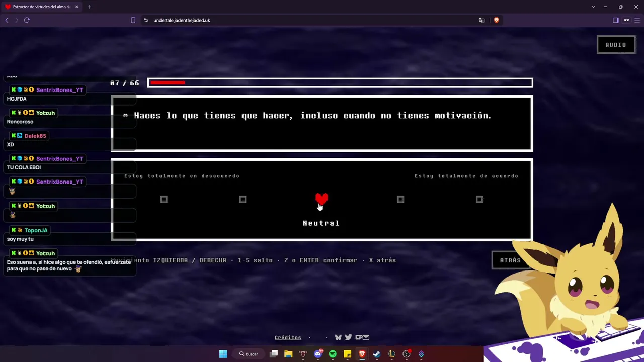Screen dimensions: 644x362
Task: Open the Windows Start menu
Action: [223, 354]
